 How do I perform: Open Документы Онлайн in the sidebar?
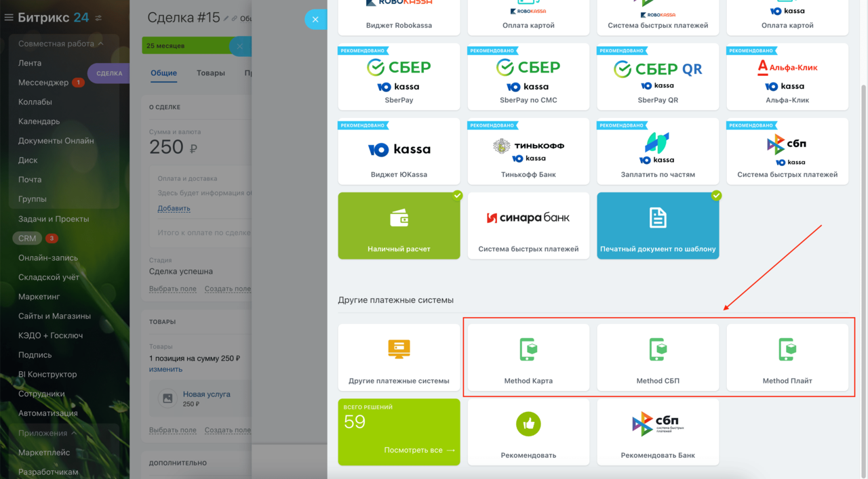(56, 141)
